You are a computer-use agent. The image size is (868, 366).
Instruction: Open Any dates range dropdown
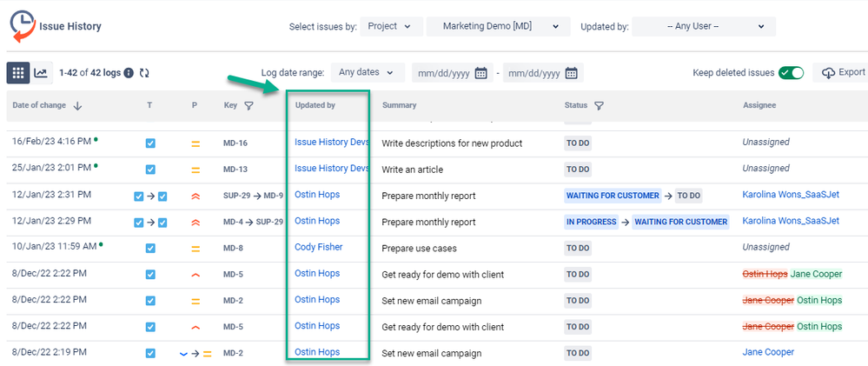click(x=368, y=72)
